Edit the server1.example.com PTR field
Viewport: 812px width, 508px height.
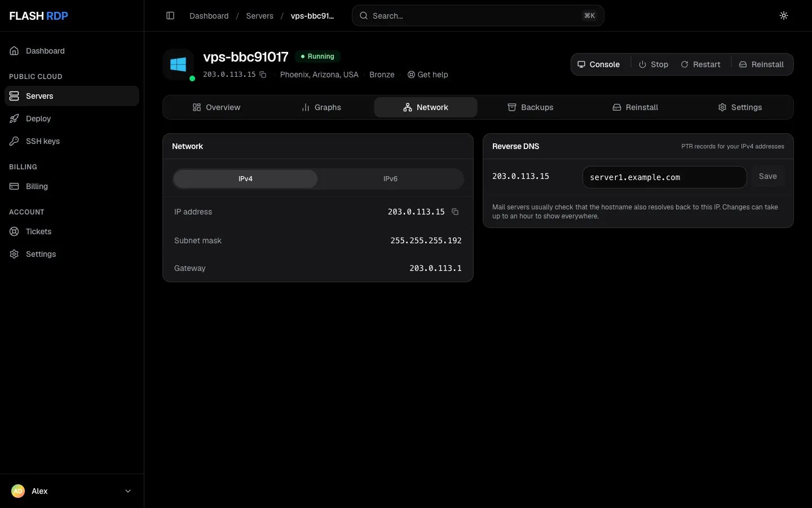coord(664,177)
